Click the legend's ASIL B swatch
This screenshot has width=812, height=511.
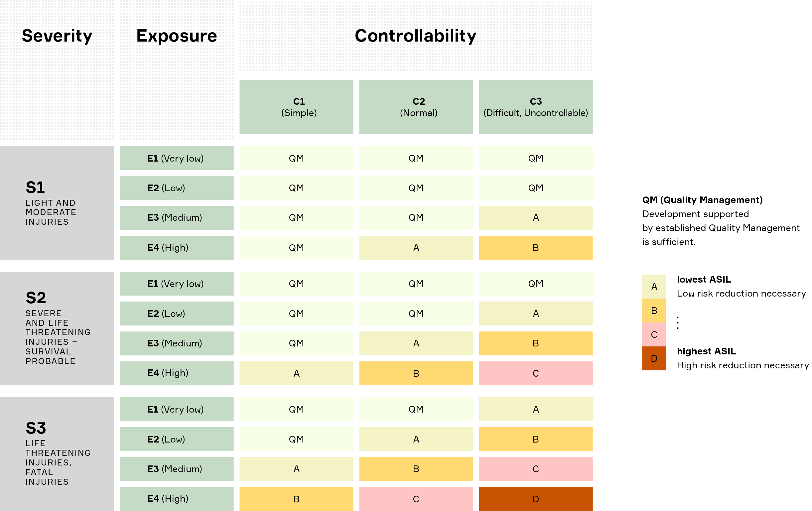653,311
